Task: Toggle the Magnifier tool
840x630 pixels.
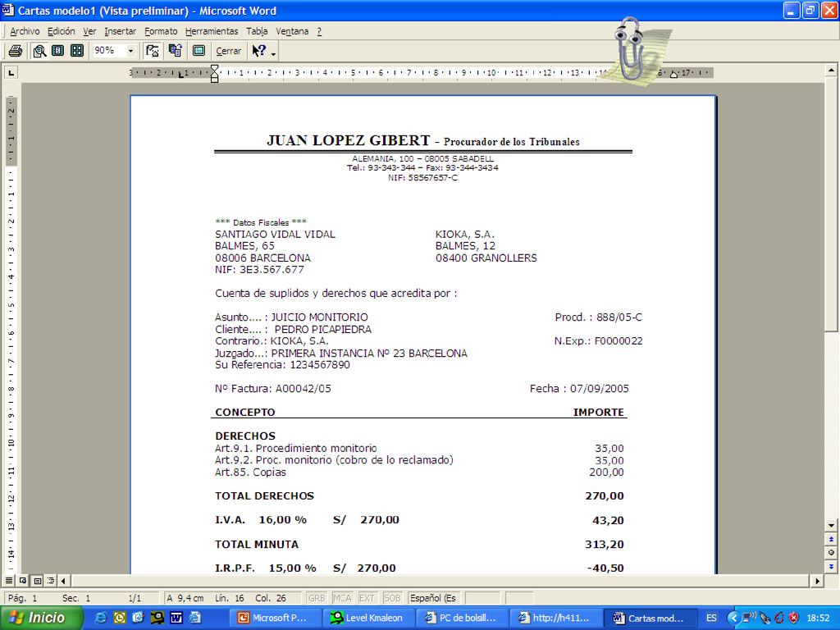Action: tap(39, 51)
